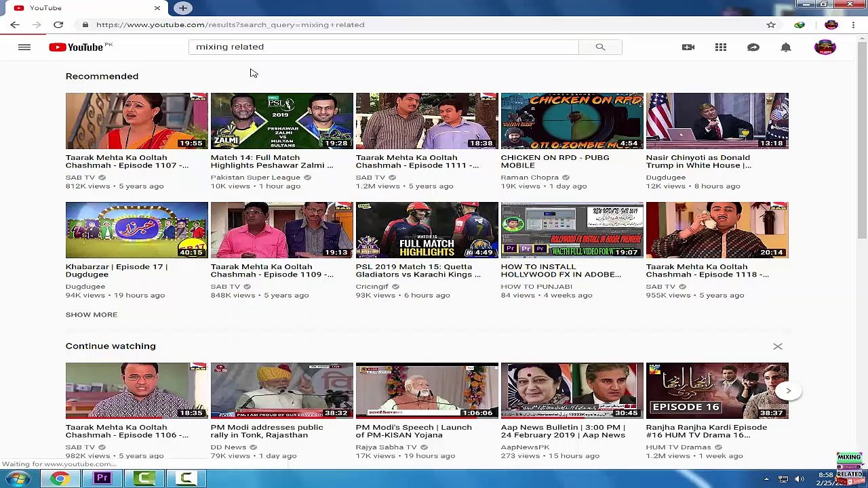Open a new browser tab
This screenshot has height=488, width=868.
[x=183, y=8]
